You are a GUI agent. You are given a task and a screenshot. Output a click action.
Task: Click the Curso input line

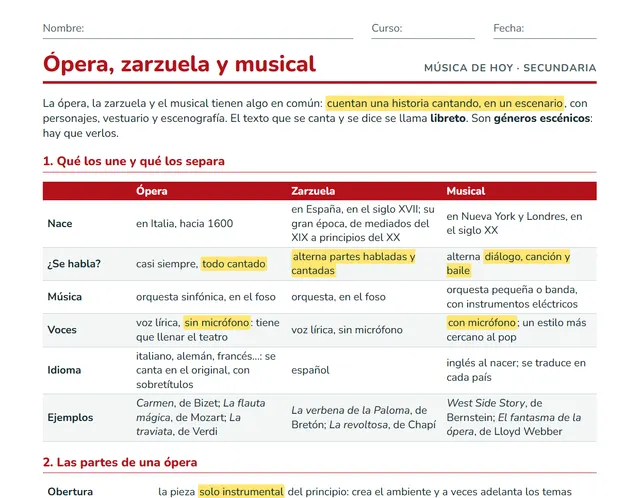coord(423,29)
